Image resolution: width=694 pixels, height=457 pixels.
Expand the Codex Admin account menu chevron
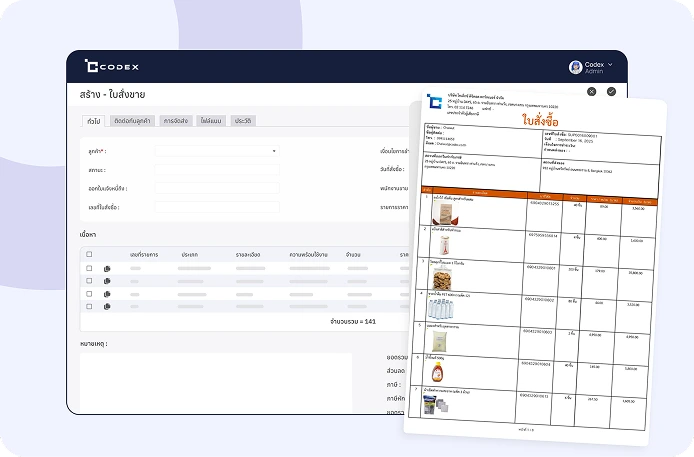click(x=611, y=64)
